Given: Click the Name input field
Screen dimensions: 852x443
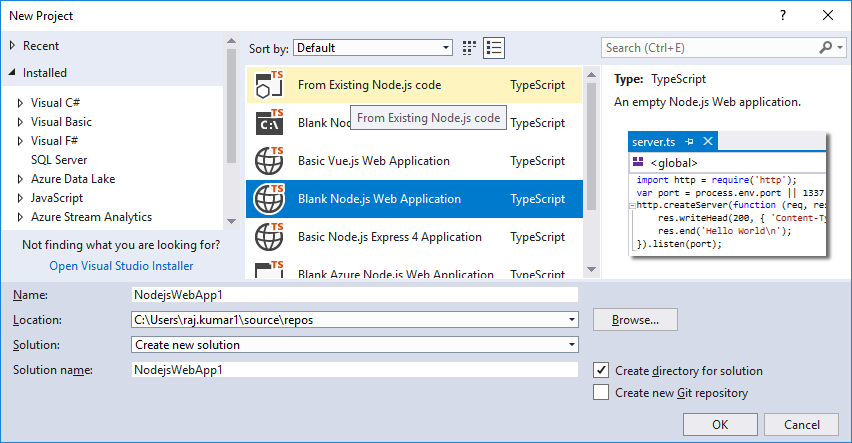Looking at the screenshot, I should tap(355, 295).
